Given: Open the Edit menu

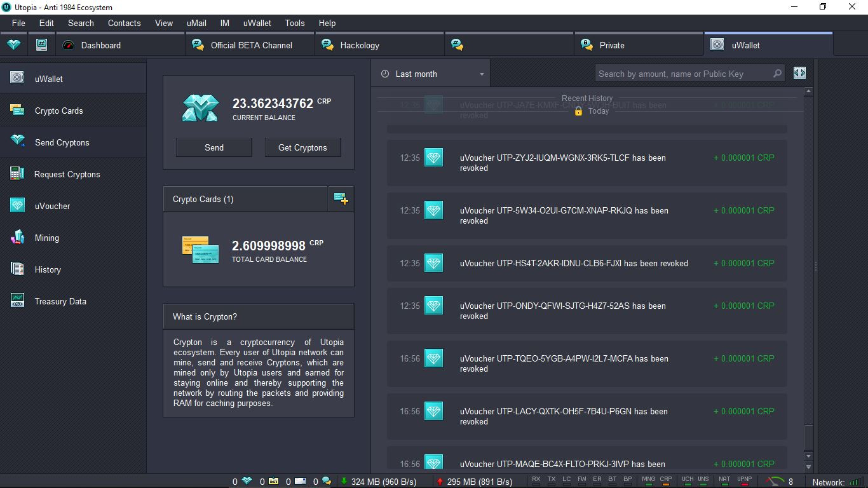Looking at the screenshot, I should (x=46, y=23).
